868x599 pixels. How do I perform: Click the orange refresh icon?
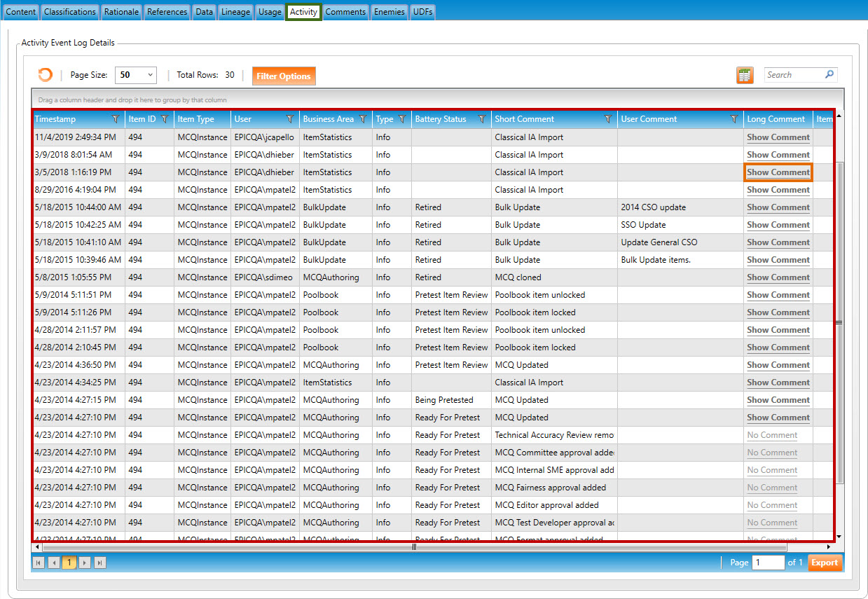tap(45, 75)
